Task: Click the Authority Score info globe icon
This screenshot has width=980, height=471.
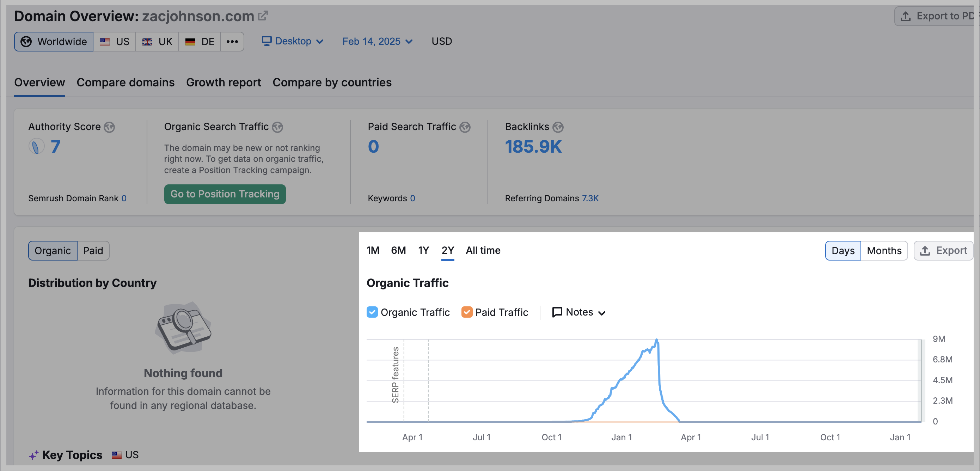Action: (x=110, y=127)
